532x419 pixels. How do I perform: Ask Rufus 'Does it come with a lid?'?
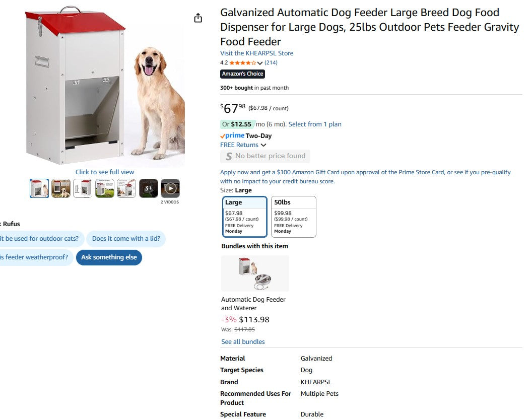126,239
